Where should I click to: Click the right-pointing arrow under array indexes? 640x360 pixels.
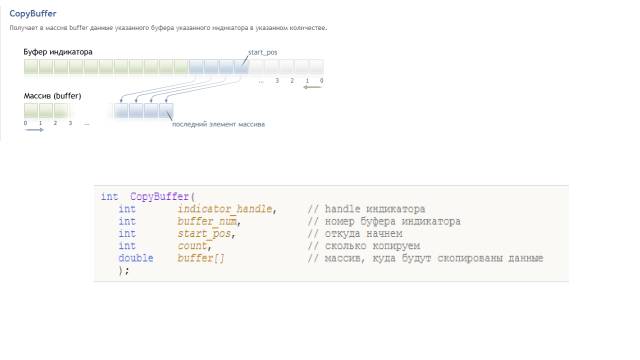(x=34, y=130)
